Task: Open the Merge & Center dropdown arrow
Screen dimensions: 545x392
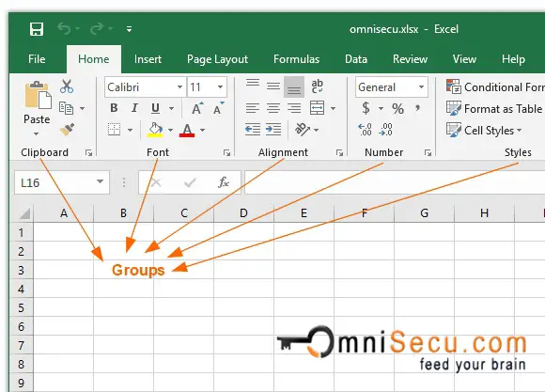Action: (333, 108)
